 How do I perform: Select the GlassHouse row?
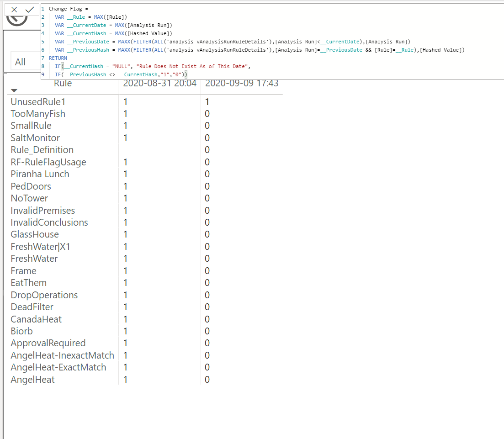pos(145,234)
